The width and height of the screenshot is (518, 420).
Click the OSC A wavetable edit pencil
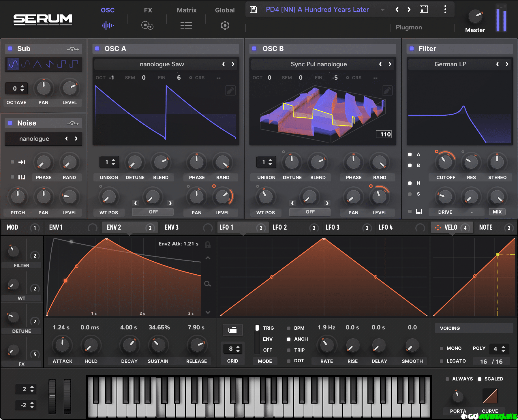(x=230, y=91)
